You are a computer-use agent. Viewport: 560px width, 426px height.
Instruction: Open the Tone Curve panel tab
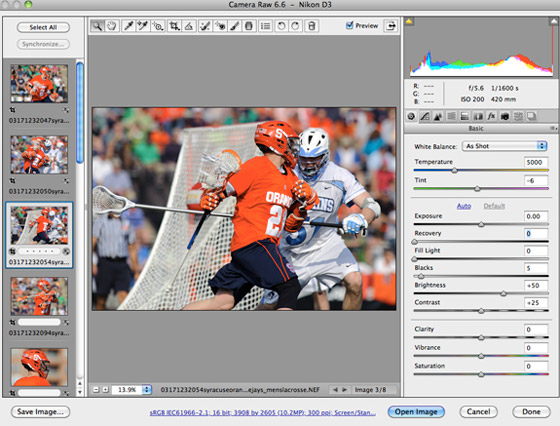[x=425, y=116]
